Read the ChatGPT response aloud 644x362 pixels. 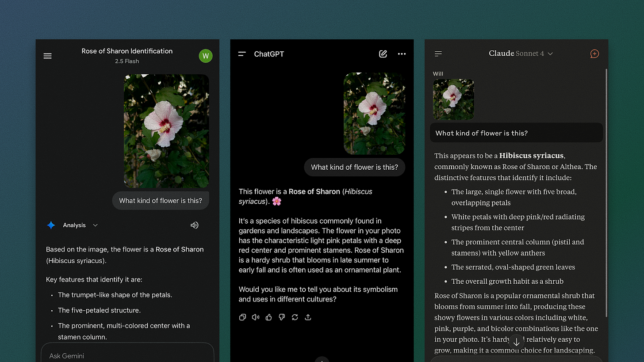256,317
